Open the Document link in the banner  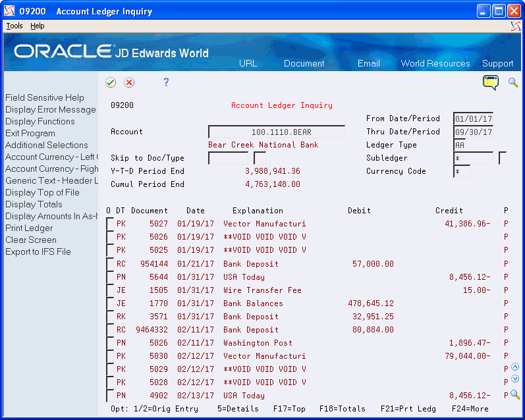tap(304, 63)
